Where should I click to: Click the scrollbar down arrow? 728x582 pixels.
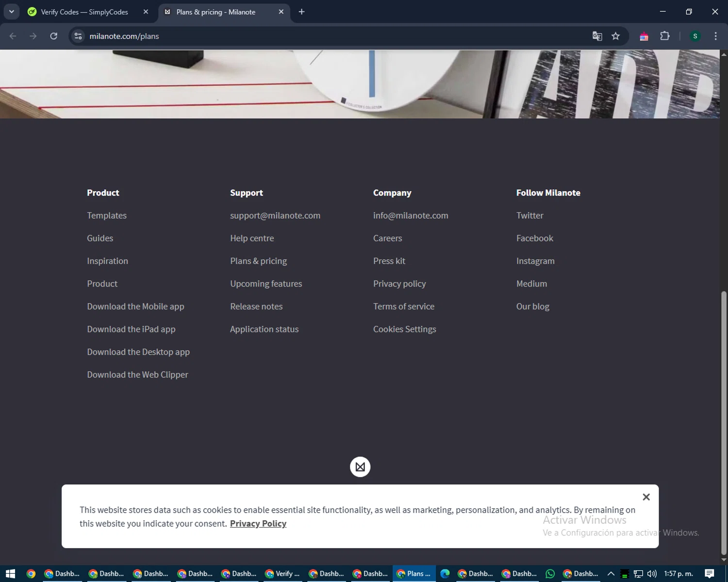(x=724, y=560)
